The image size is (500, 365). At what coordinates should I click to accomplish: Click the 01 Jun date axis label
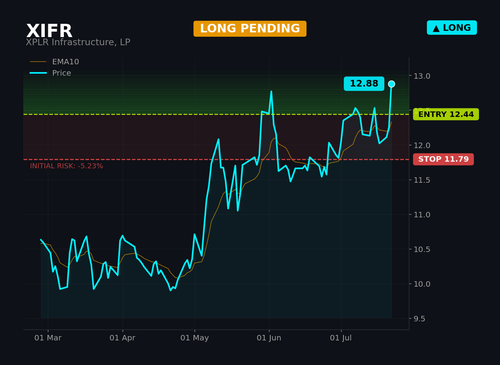pos(269,338)
